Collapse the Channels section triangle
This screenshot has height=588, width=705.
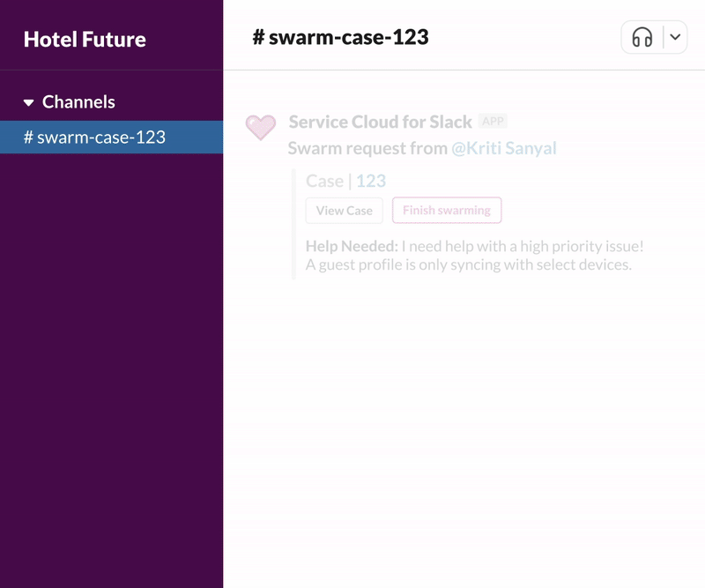pos(29,102)
